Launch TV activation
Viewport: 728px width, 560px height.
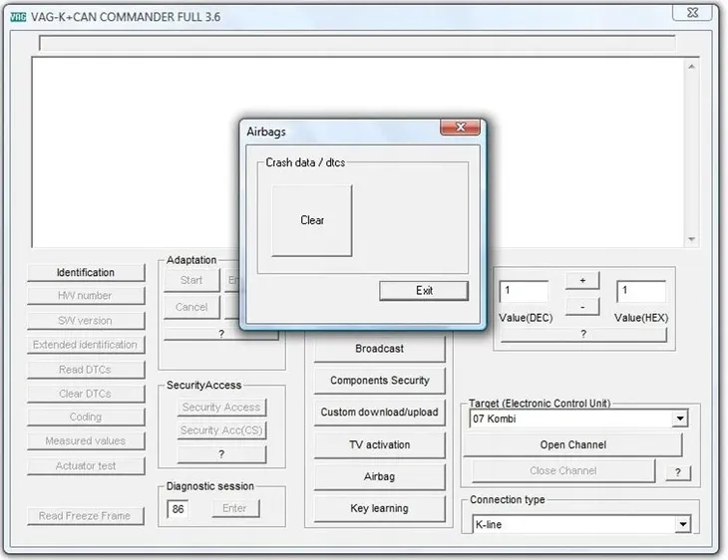tap(379, 445)
